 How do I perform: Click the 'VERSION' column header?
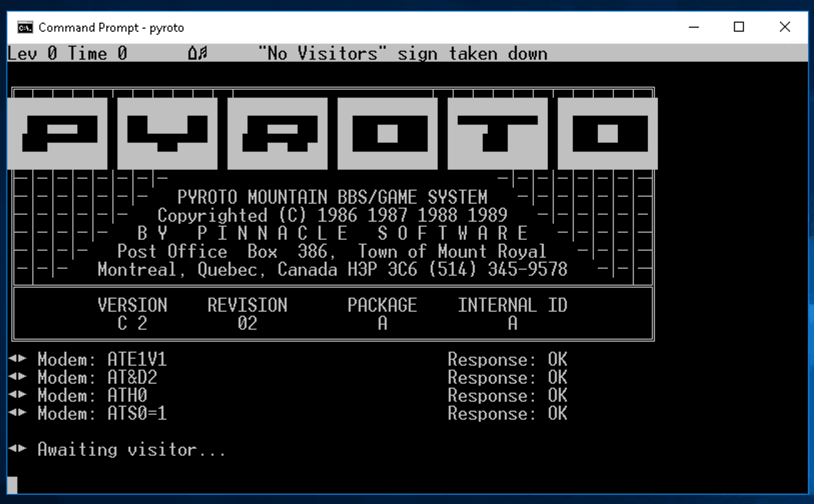click(x=132, y=305)
